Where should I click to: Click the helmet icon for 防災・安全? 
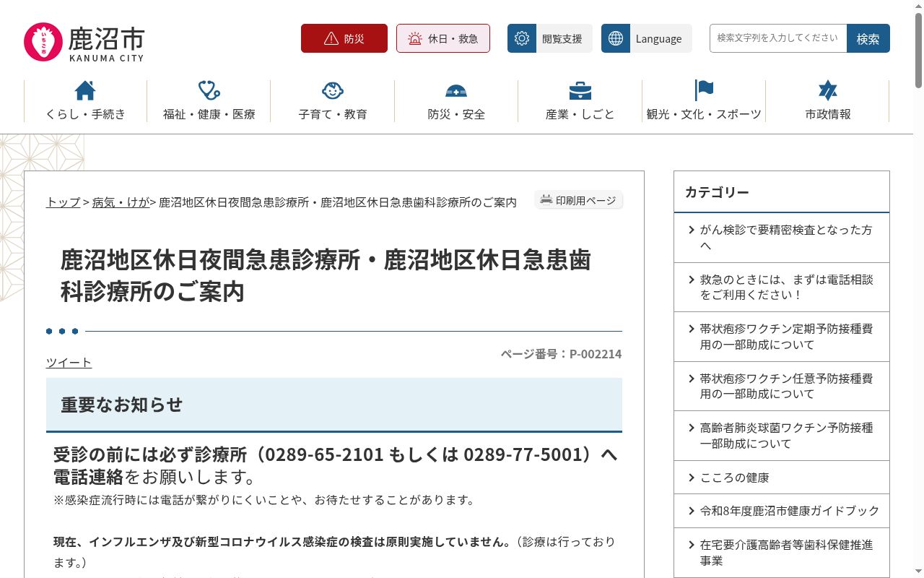pyautogui.click(x=456, y=90)
